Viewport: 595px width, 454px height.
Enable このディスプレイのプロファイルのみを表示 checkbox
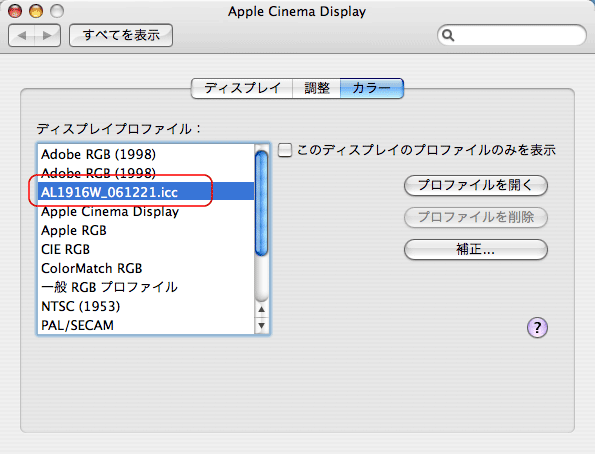[285, 150]
